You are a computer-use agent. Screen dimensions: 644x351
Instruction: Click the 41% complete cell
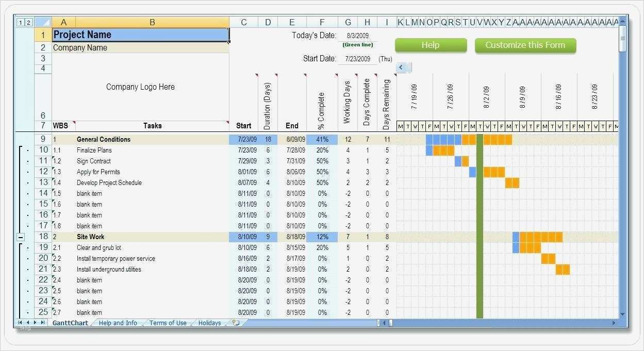pyautogui.click(x=322, y=139)
